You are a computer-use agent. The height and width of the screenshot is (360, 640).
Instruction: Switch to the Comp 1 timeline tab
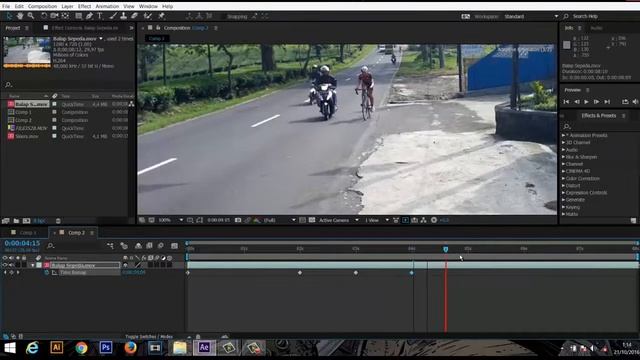[x=28, y=233]
